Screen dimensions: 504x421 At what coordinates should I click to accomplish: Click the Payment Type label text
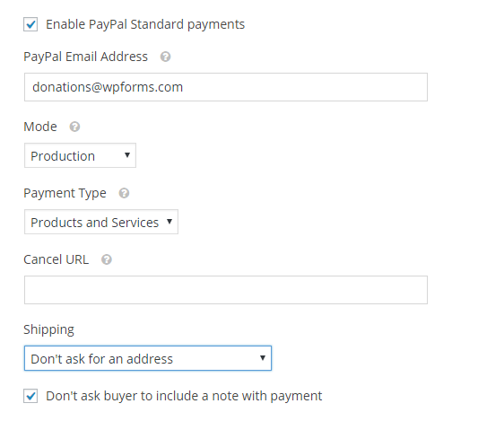coord(65,193)
